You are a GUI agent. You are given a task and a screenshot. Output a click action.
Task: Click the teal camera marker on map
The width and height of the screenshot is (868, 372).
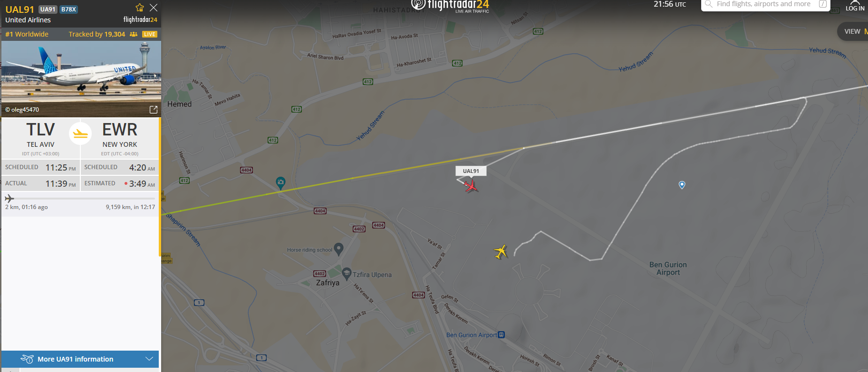[280, 183]
